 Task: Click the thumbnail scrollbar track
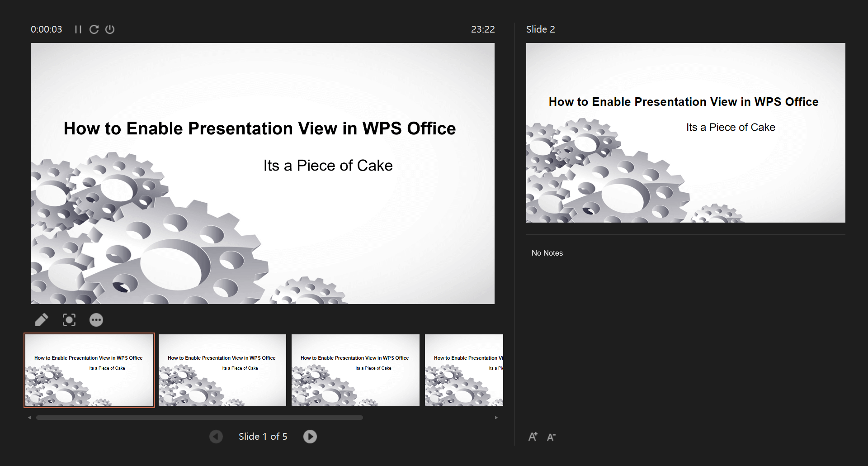199,417
